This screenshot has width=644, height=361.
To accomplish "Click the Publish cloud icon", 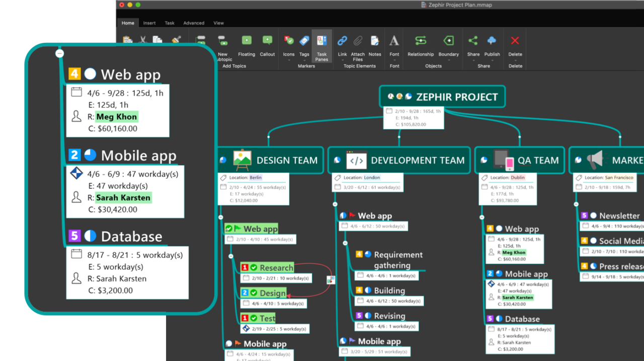I will [x=492, y=41].
